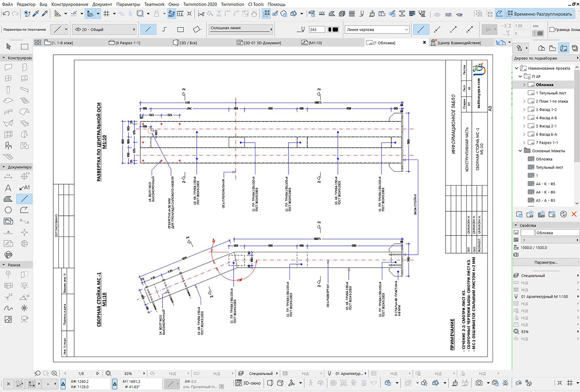
Task: Close the [1 Обложка] tab
Action: click(424, 42)
